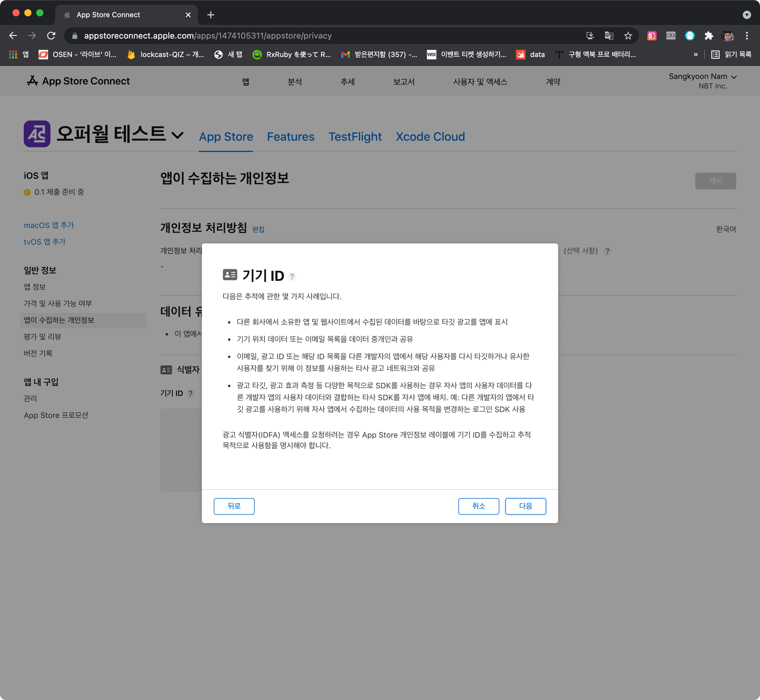The width and height of the screenshot is (760, 700).
Task: Click the help icon next to 기기 ID title
Action: pyautogui.click(x=292, y=276)
